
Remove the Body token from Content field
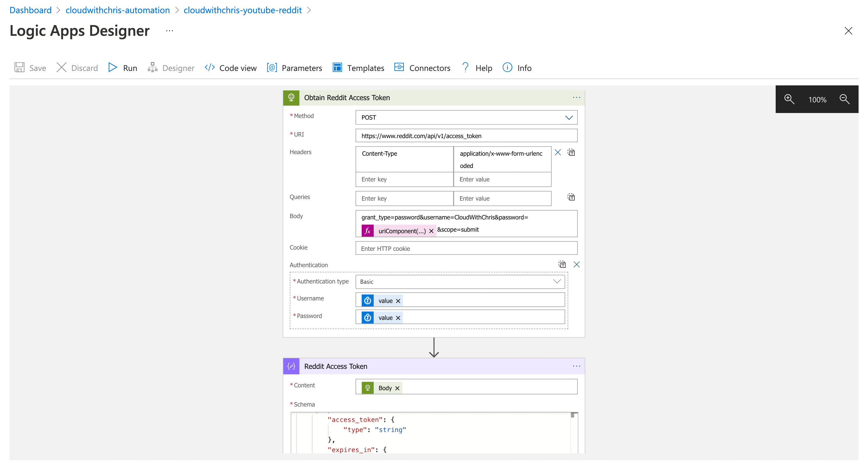397,387
